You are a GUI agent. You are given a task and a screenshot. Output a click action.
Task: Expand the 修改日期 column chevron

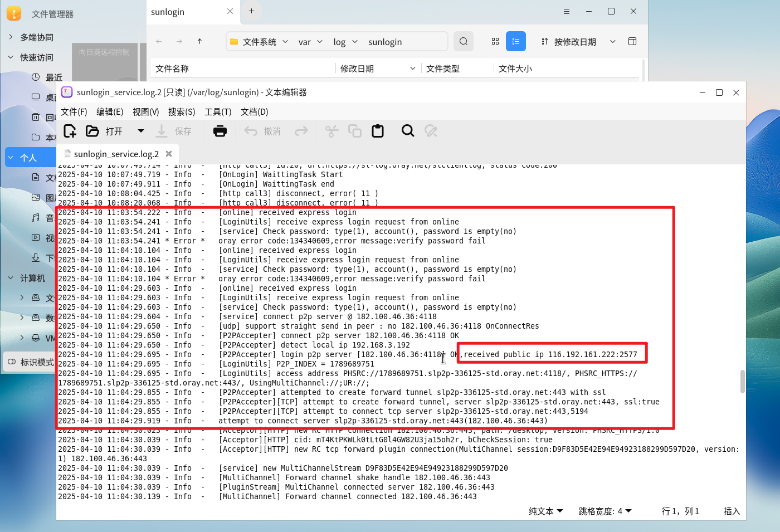coord(413,69)
